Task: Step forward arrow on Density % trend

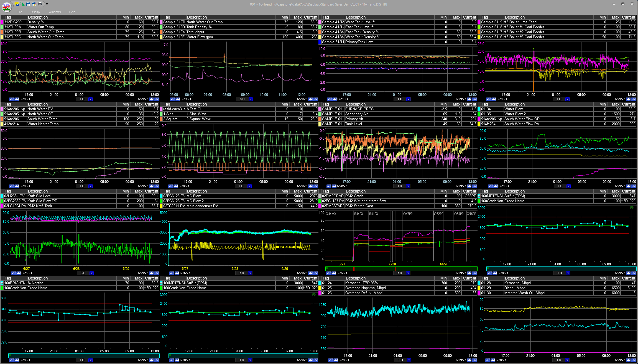Action: coord(157,99)
